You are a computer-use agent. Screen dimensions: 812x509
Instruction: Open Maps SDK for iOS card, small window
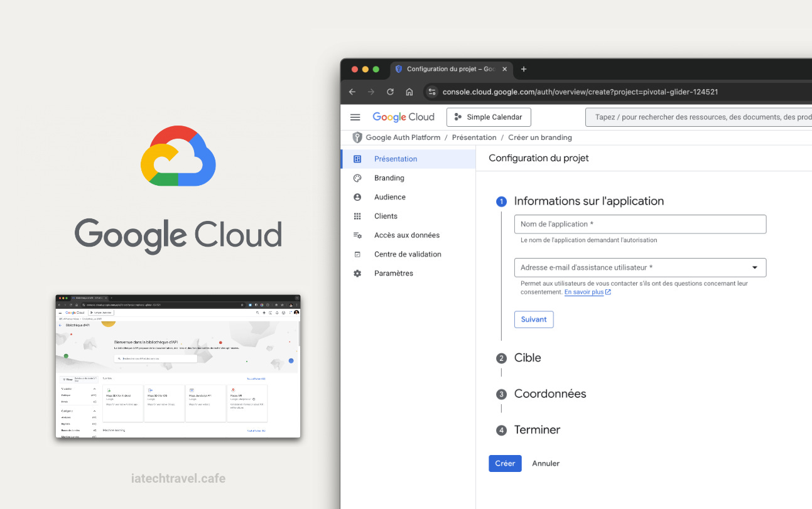pyautogui.click(x=165, y=404)
